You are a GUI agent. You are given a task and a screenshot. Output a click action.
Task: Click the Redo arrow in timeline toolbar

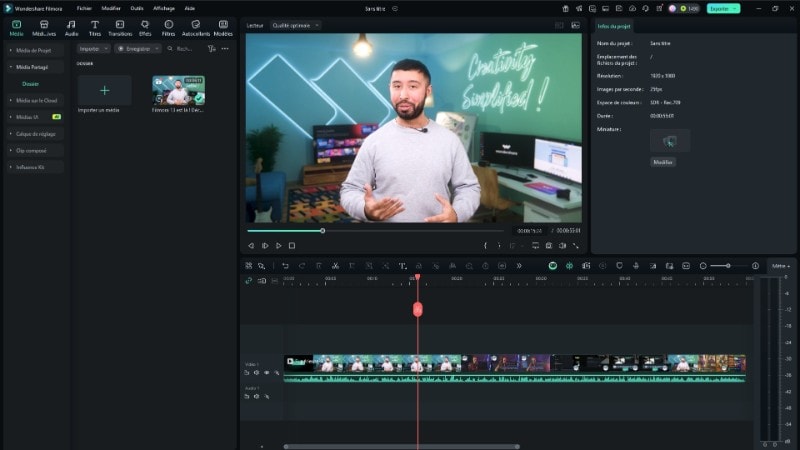pyautogui.click(x=302, y=266)
